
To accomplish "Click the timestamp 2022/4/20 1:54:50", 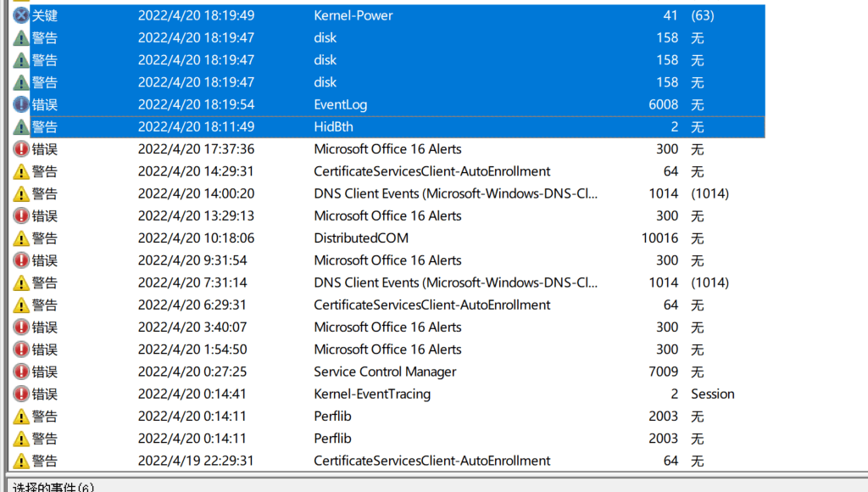I will 192,349.
